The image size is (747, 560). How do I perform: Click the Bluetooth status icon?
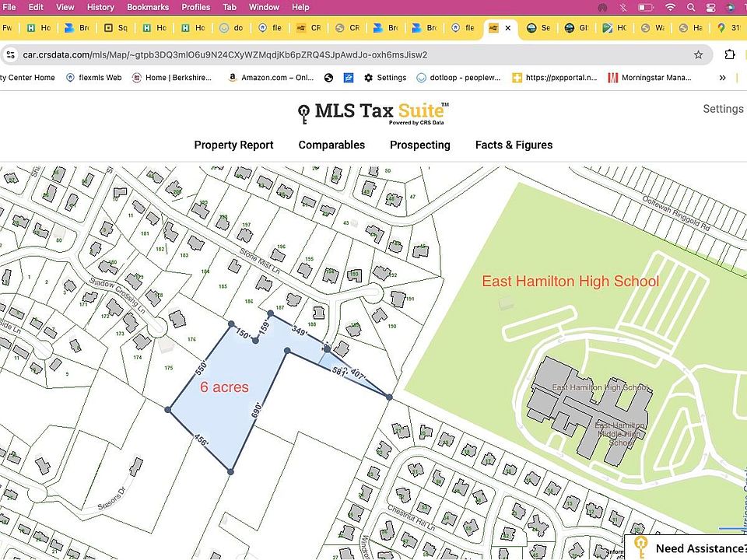622,7
